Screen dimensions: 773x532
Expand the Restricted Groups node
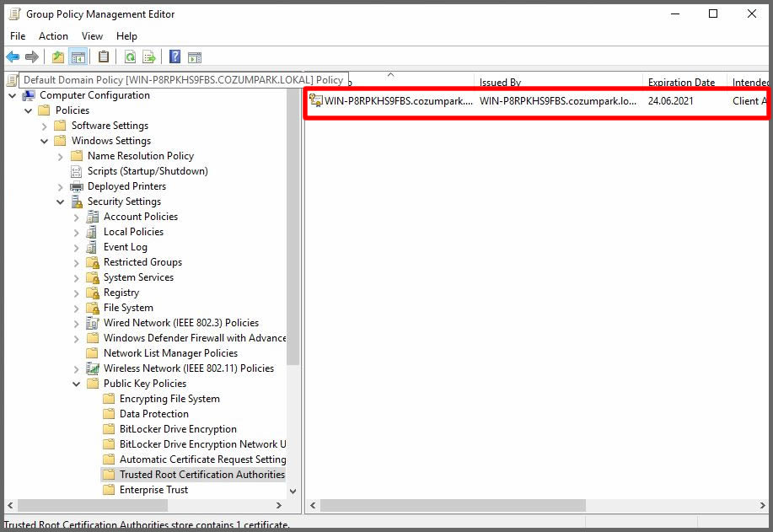(76, 263)
